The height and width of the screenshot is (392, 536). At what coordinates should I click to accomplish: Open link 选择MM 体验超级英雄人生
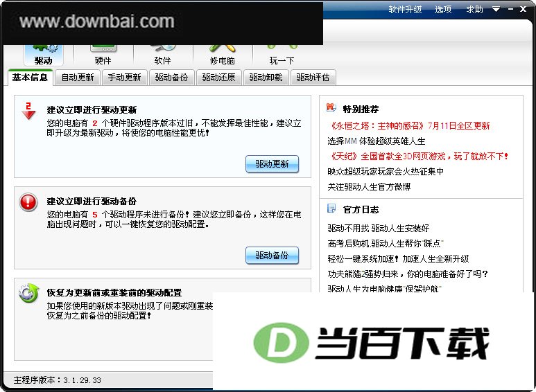[377, 141]
